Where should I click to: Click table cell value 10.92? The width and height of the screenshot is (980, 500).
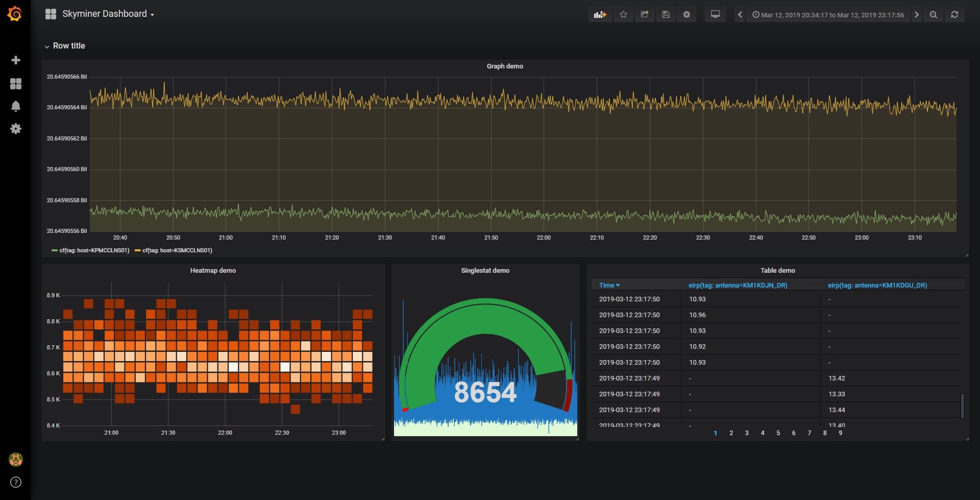tap(698, 347)
